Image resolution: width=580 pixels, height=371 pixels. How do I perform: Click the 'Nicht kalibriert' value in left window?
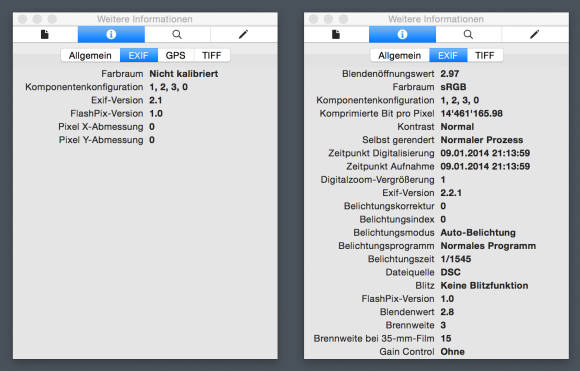click(183, 74)
